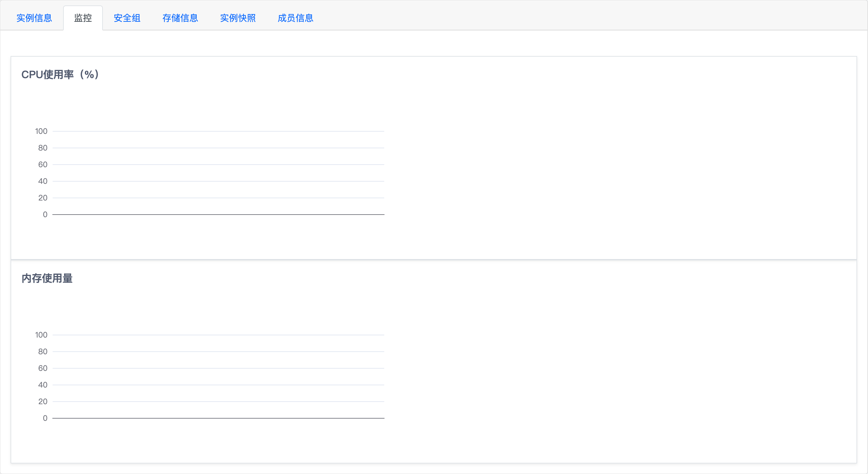Click the CPU使用率（%）chart title
Image resolution: width=868 pixels, height=474 pixels.
pyautogui.click(x=61, y=74)
